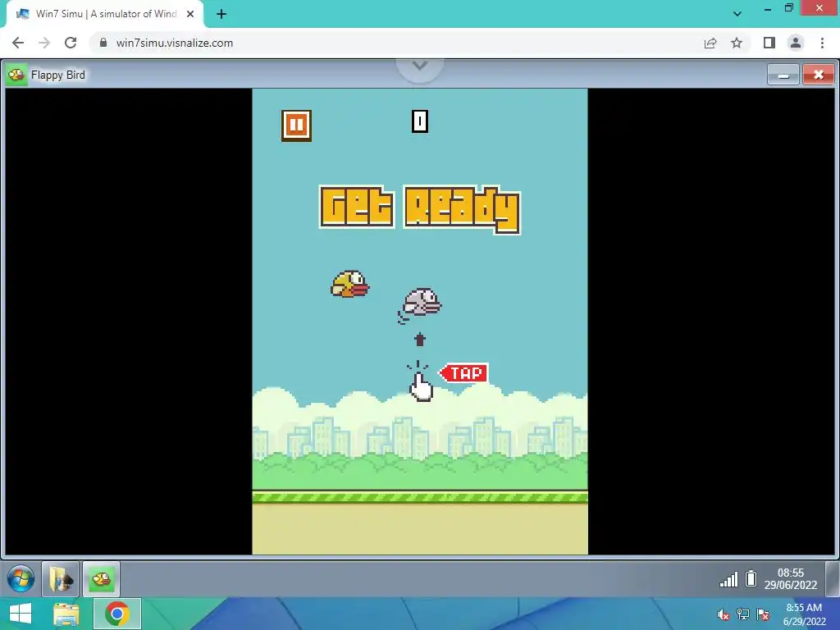
Task: Click the Flappy Bird window title icon
Action: [16, 75]
